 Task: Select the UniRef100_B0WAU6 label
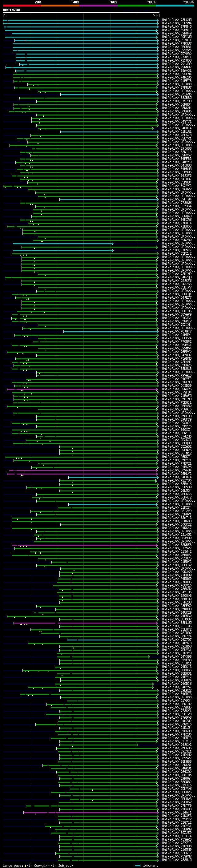click(x=177, y=111)
